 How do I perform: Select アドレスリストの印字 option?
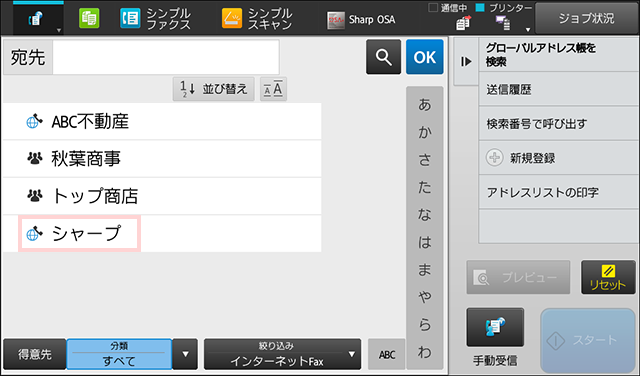coord(558,192)
